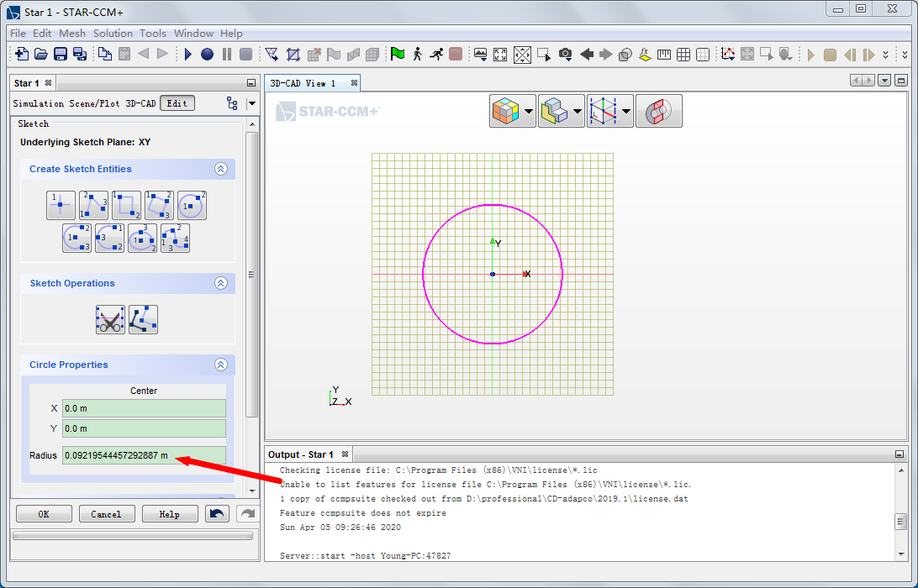Open the Window menu

(194, 34)
